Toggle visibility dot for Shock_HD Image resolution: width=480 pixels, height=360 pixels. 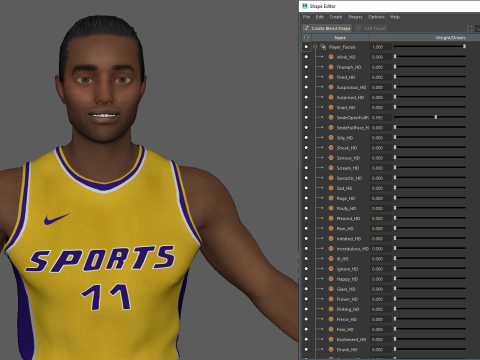click(306, 148)
